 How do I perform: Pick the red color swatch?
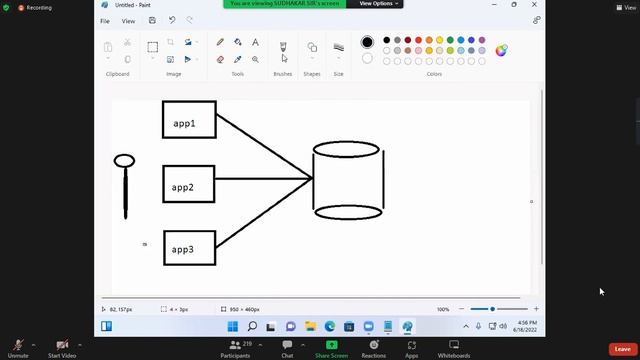coord(418,40)
